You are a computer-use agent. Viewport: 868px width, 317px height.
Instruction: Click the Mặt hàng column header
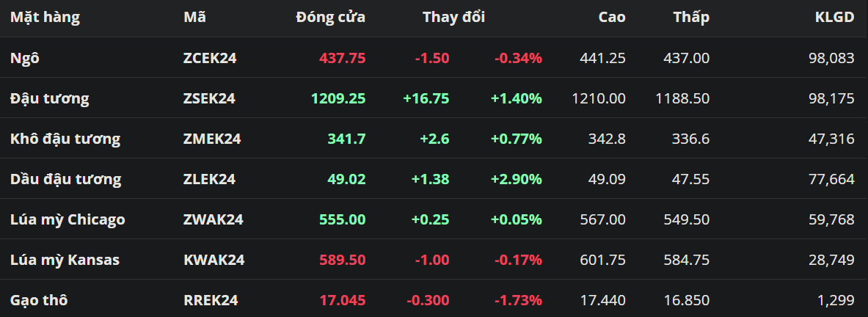coord(45,17)
